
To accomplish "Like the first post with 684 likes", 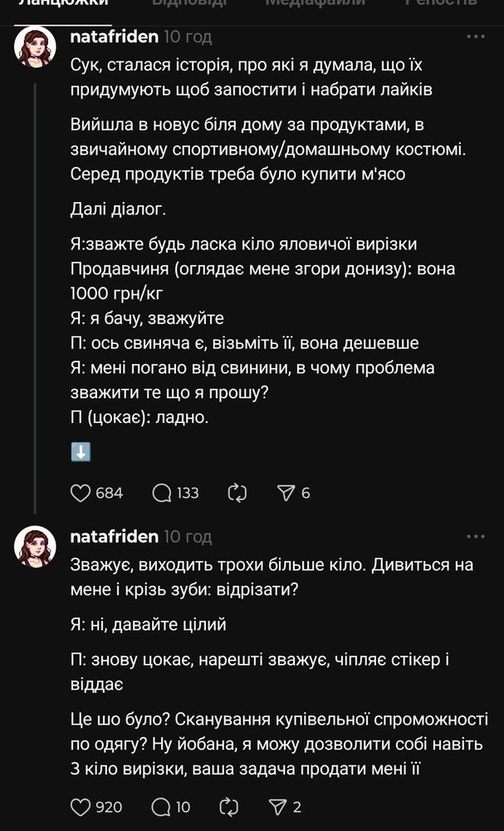I will point(81,493).
